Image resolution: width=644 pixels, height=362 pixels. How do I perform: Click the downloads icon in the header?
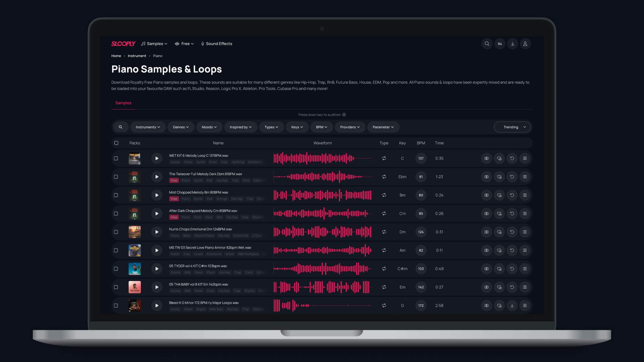pyautogui.click(x=513, y=44)
